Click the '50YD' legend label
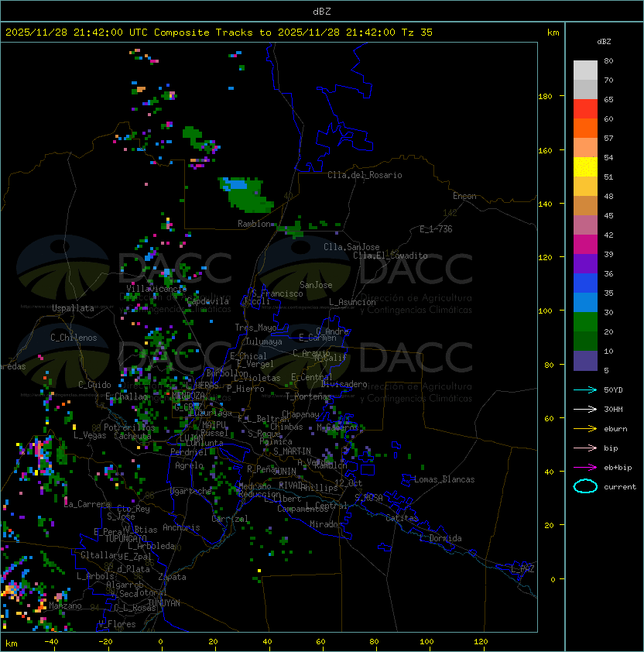This screenshot has width=644, height=652. tap(613, 390)
